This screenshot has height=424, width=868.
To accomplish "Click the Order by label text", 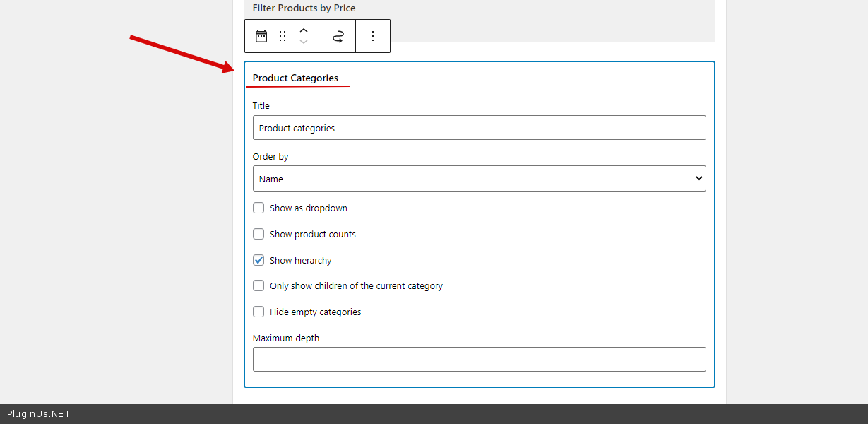I will [270, 156].
